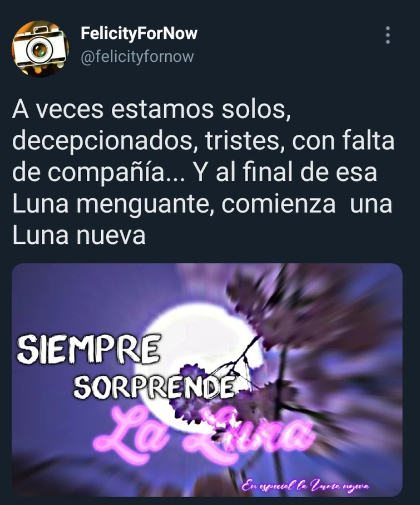This screenshot has height=505, width=420.
Task: Open the three-dot more options menu
Action: click(x=388, y=35)
